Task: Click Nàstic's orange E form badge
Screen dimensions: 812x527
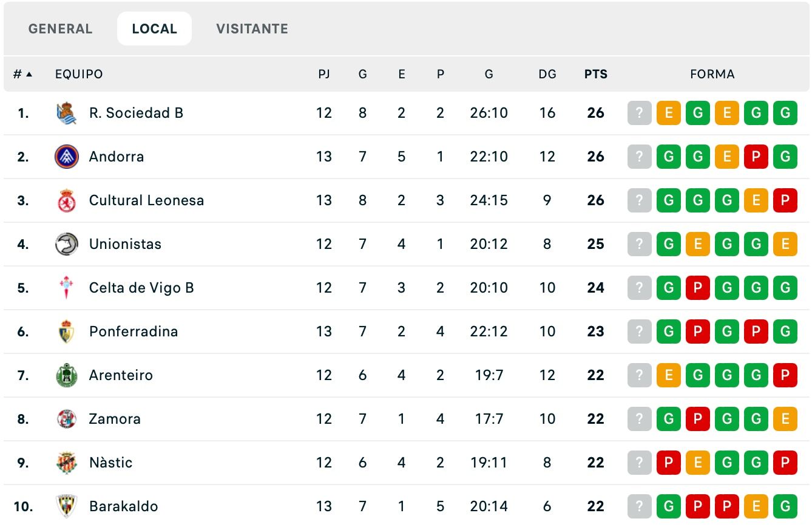Action: click(x=697, y=463)
